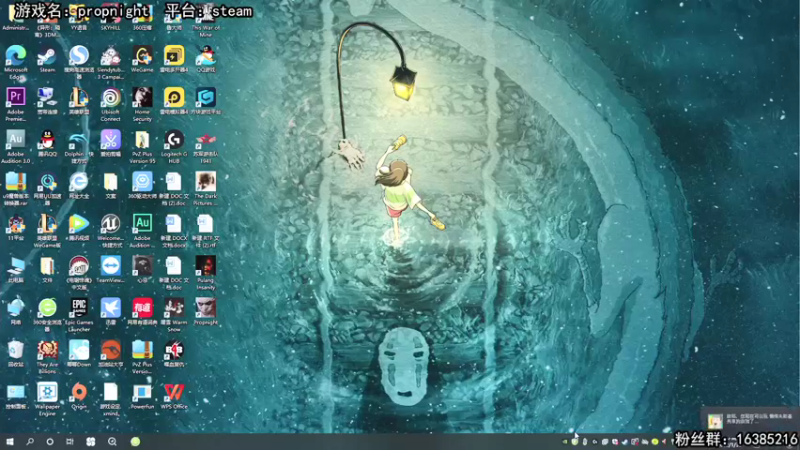Launch the Logitech G HUB shortcut

174,147
